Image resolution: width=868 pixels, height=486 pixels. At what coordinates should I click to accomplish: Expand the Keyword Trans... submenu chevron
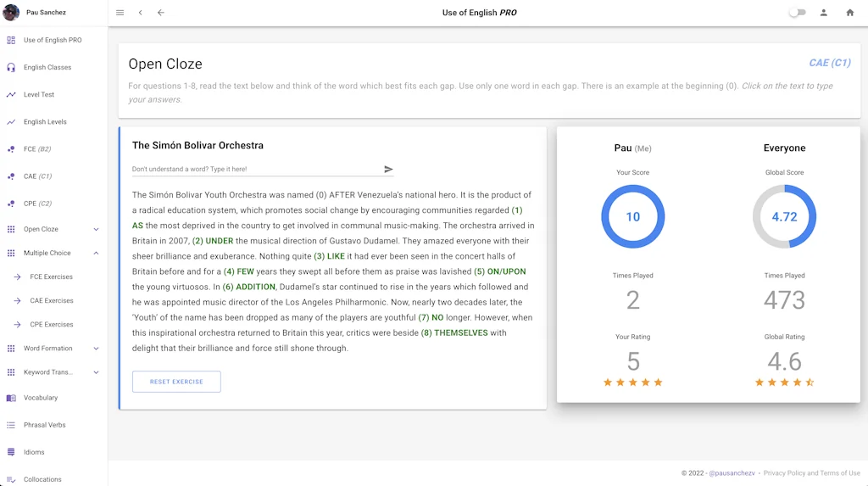[x=96, y=371]
